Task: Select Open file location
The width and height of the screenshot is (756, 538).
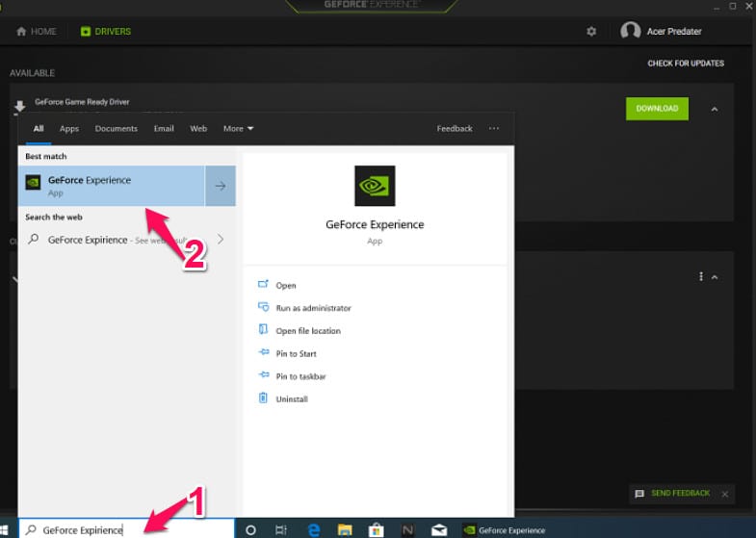Action: [308, 331]
